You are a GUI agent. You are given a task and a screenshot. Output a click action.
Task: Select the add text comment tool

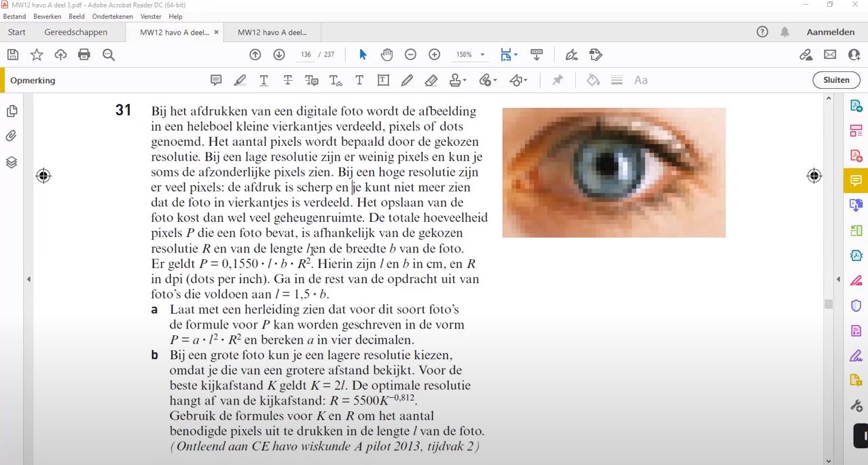click(359, 80)
